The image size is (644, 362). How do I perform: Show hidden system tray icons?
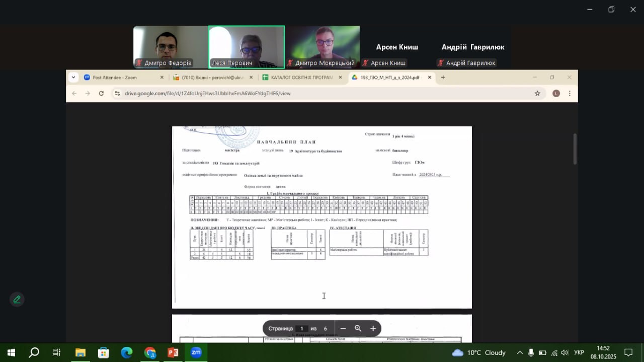pyautogui.click(x=520, y=352)
